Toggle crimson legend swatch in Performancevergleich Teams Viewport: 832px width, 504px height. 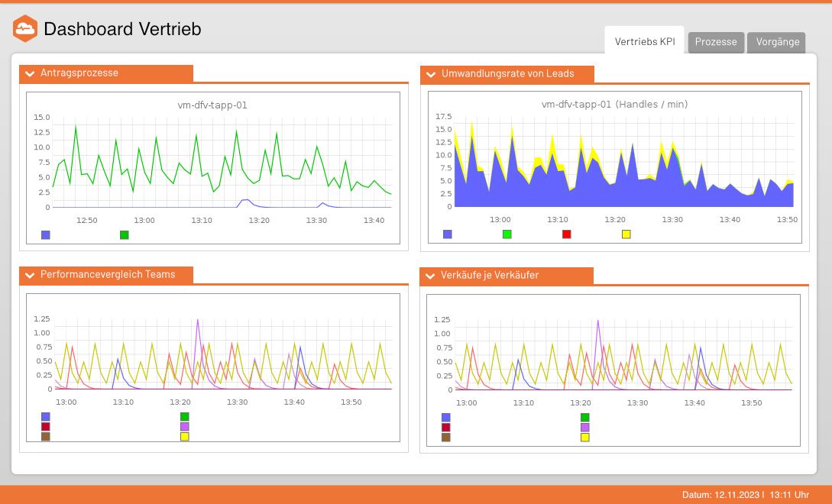click(46, 427)
